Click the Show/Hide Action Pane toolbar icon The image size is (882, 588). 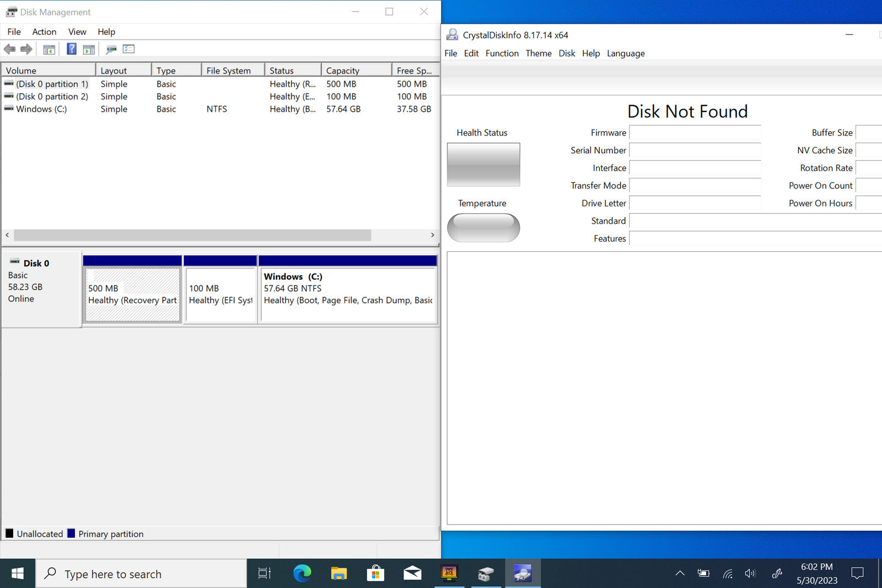pyautogui.click(x=89, y=50)
